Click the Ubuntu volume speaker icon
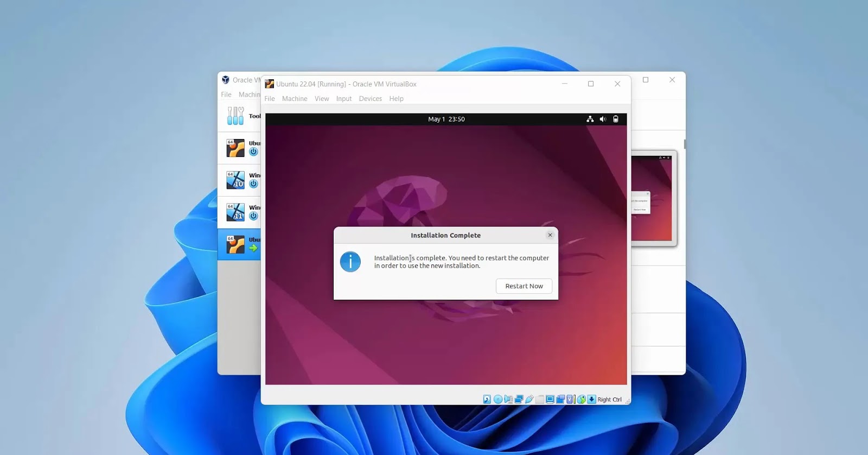This screenshot has height=455, width=868. tap(603, 119)
